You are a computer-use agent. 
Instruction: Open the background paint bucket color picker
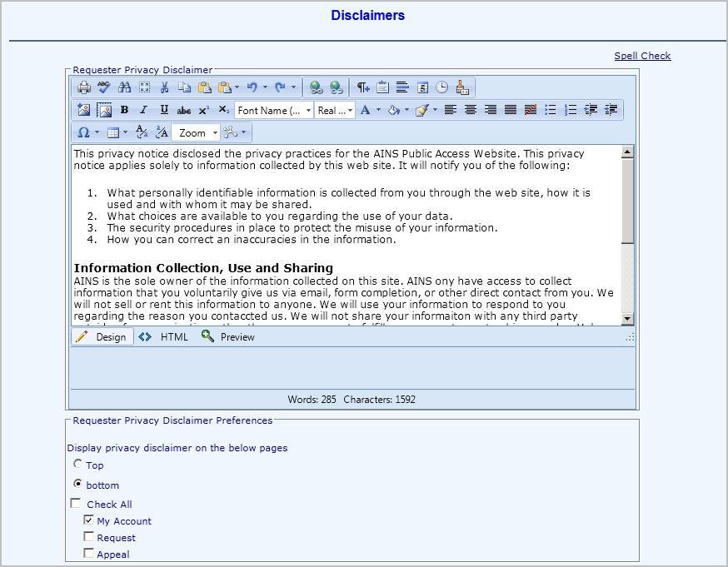pyautogui.click(x=394, y=110)
